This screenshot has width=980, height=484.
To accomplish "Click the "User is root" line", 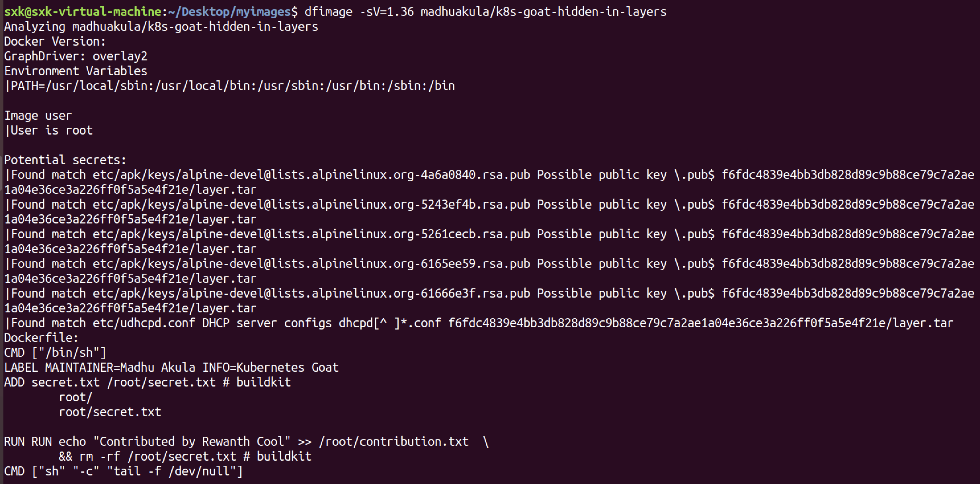I will click(51, 131).
